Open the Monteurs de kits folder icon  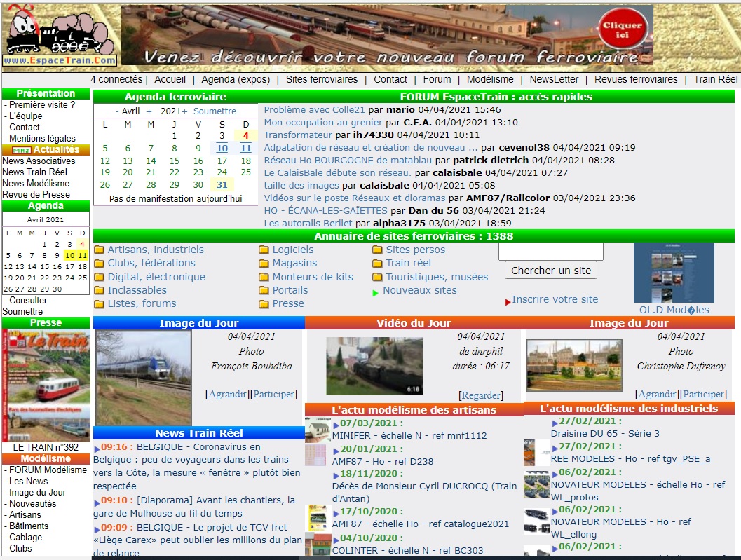(x=264, y=277)
